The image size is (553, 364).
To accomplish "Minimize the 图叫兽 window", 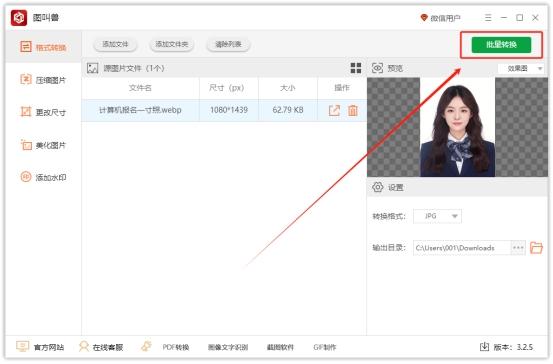I will (x=504, y=17).
